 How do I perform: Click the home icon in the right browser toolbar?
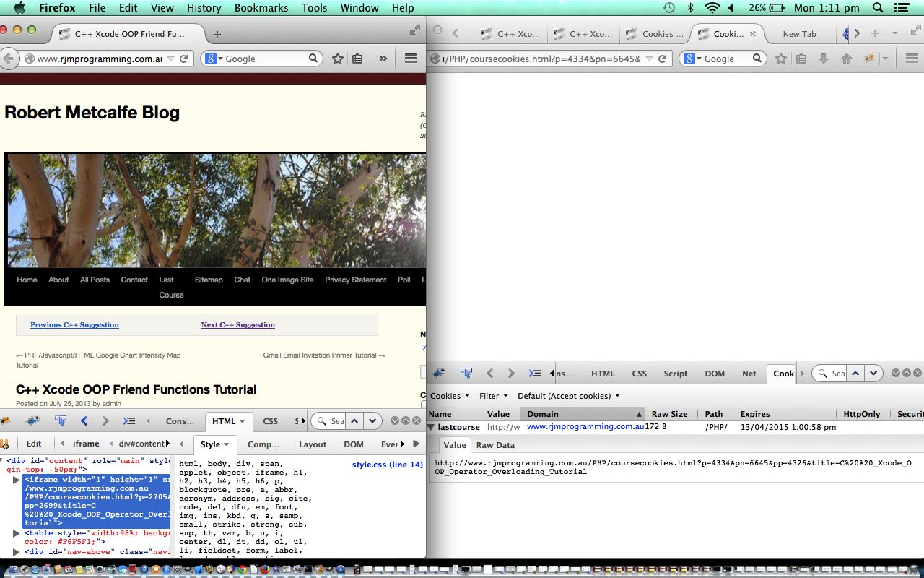click(x=846, y=59)
